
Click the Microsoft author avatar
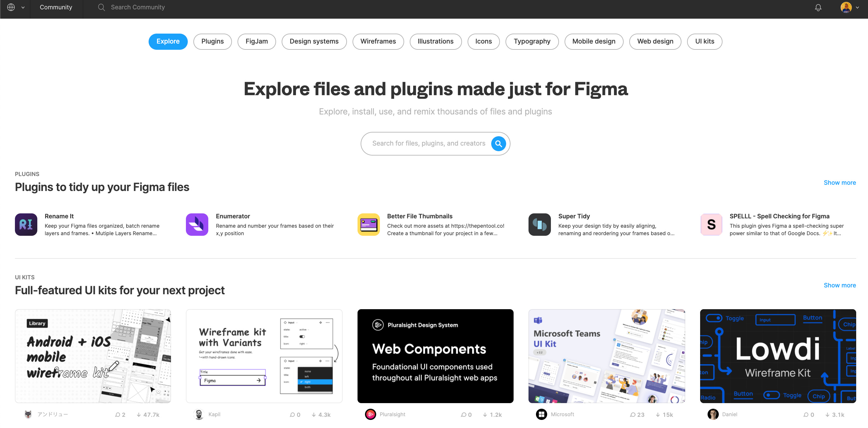pos(542,415)
